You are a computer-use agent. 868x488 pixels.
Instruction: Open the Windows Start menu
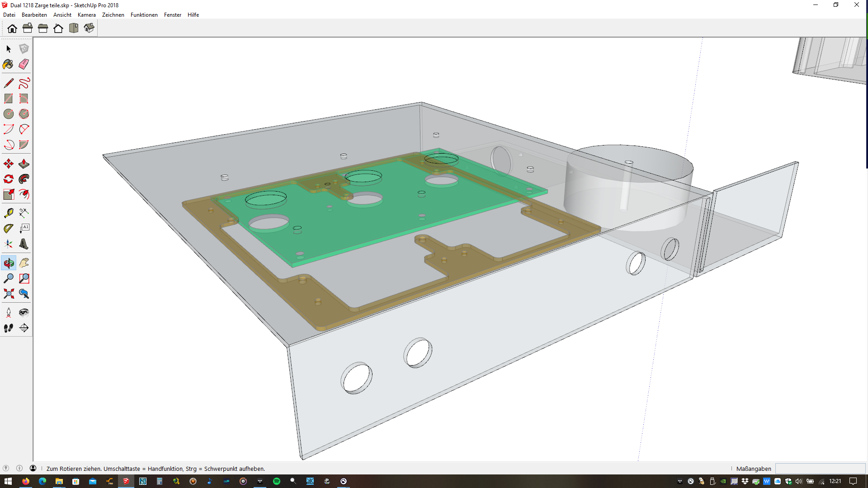(x=8, y=481)
